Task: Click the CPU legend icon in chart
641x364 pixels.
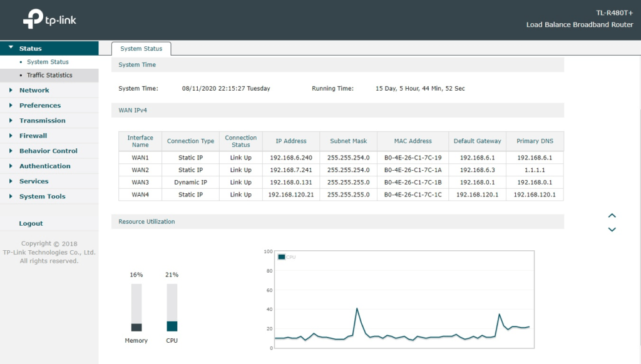Action: (x=282, y=257)
